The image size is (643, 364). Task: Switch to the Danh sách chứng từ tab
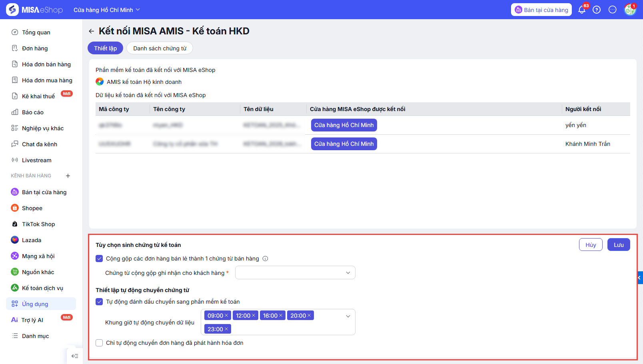coord(160,48)
